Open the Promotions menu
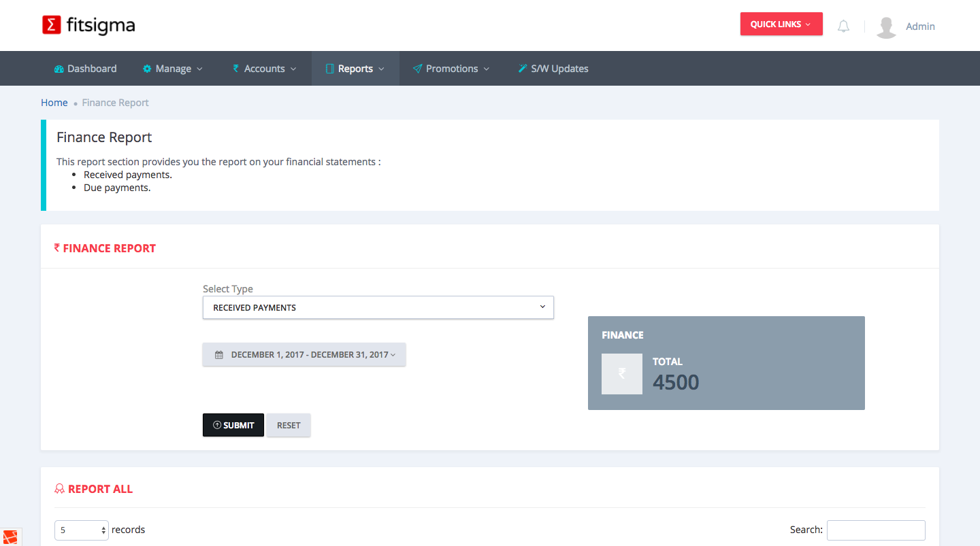The height and width of the screenshot is (546, 980). [451, 69]
